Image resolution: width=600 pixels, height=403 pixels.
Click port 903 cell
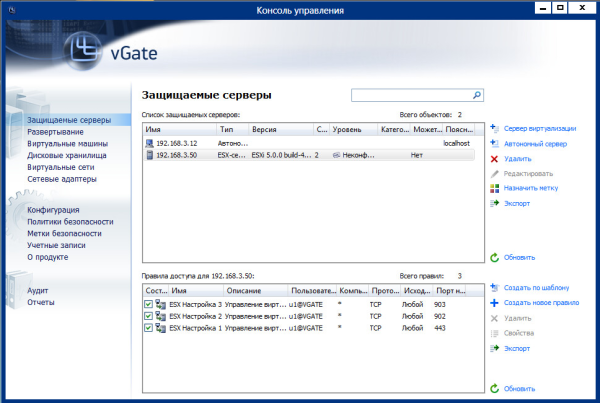coord(440,305)
